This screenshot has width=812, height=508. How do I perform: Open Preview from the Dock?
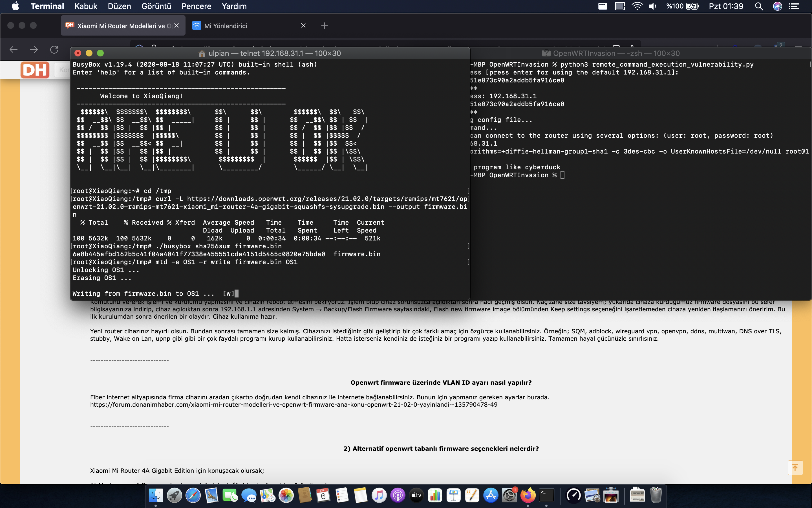pyautogui.click(x=592, y=495)
